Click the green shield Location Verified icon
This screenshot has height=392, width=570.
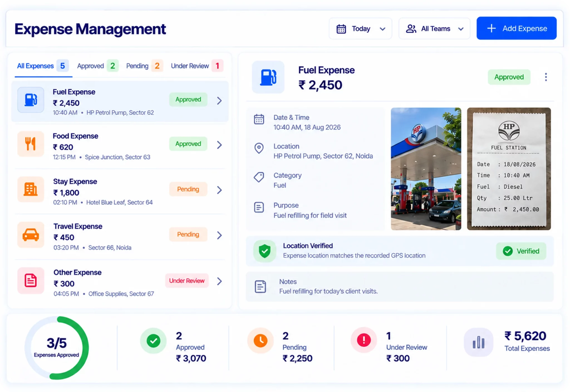coord(264,251)
